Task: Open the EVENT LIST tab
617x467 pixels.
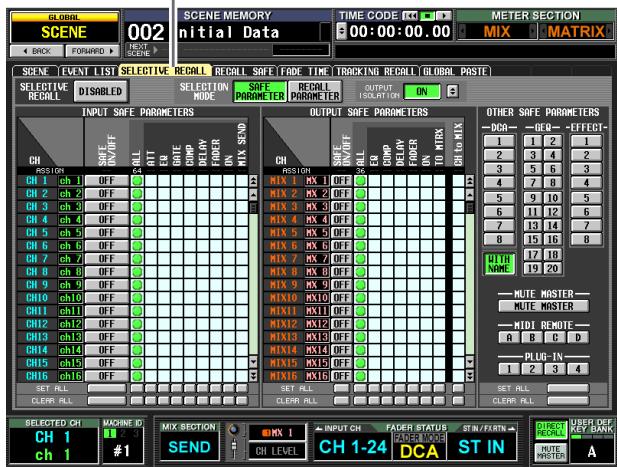Action: 88,72
